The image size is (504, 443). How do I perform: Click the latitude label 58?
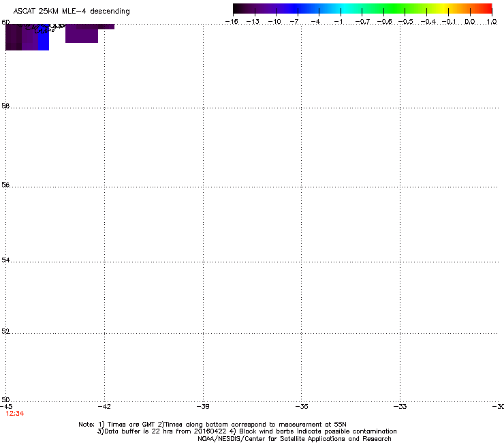[5, 106]
